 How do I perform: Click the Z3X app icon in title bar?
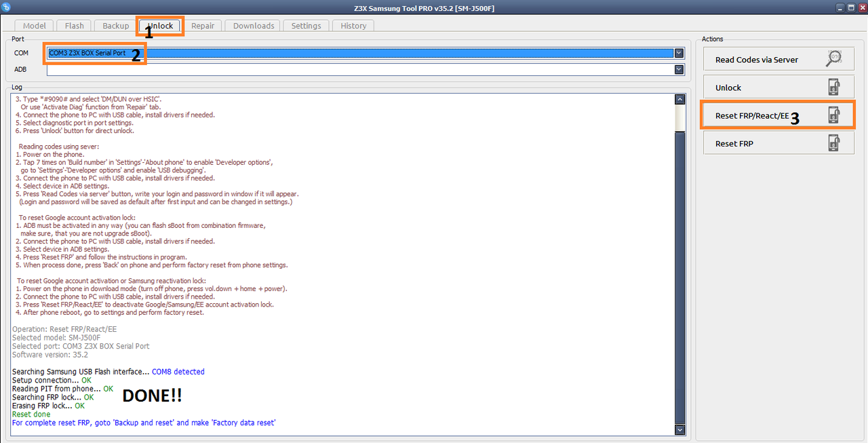coord(7,7)
